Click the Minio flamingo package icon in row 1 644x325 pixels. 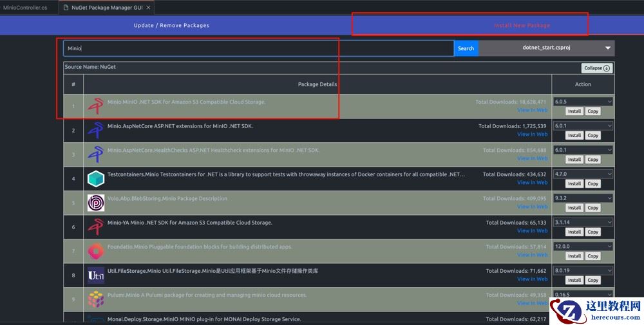pos(96,106)
